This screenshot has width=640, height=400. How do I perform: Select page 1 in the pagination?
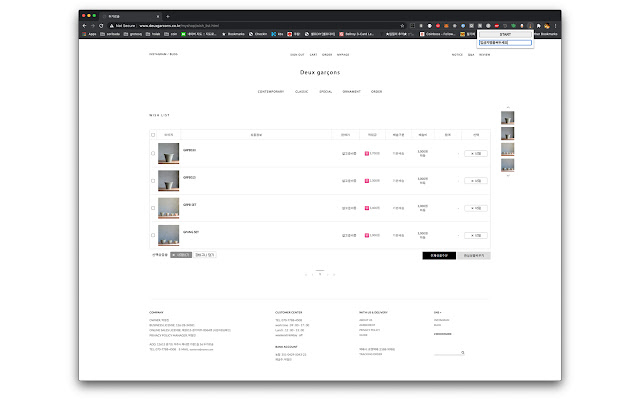tap(320, 274)
